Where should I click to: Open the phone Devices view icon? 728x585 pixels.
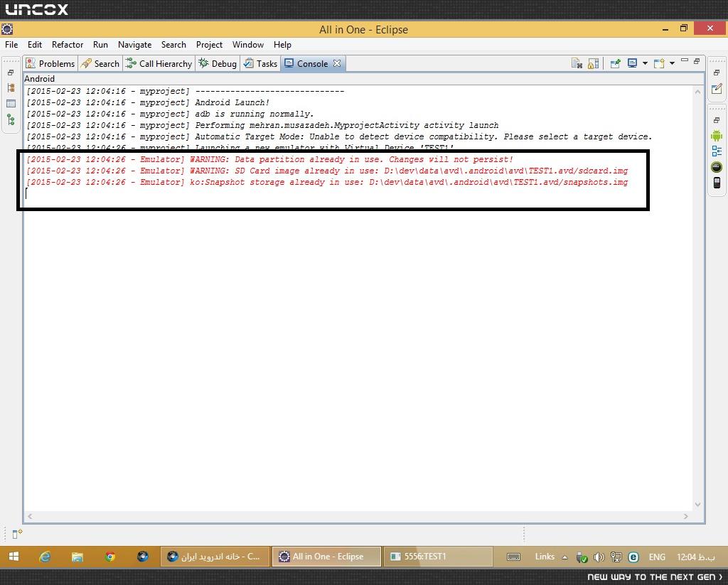click(x=717, y=183)
